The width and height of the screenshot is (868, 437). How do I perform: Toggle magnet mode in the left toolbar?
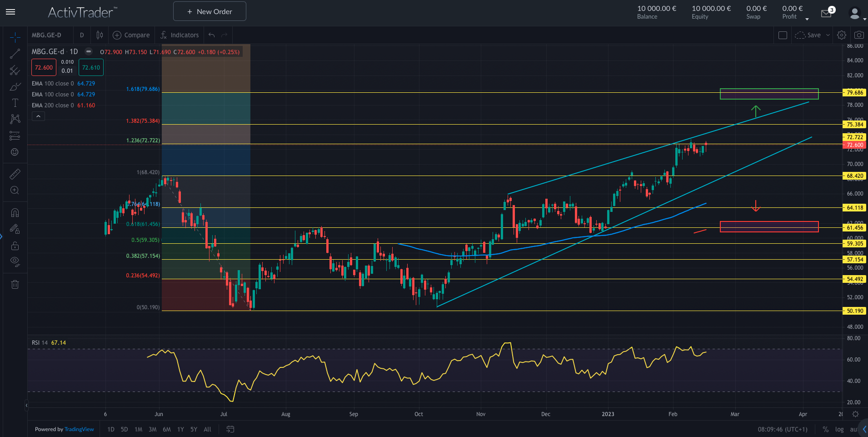[x=15, y=213]
